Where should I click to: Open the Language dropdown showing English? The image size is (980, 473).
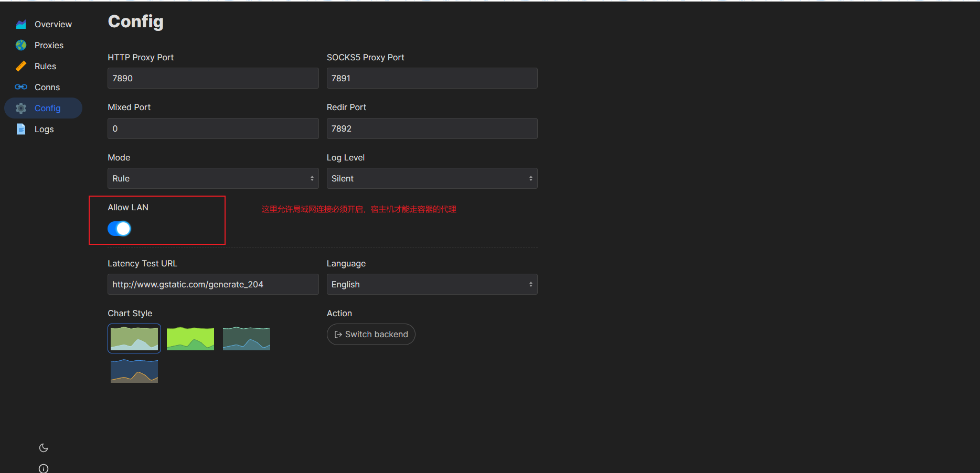432,284
